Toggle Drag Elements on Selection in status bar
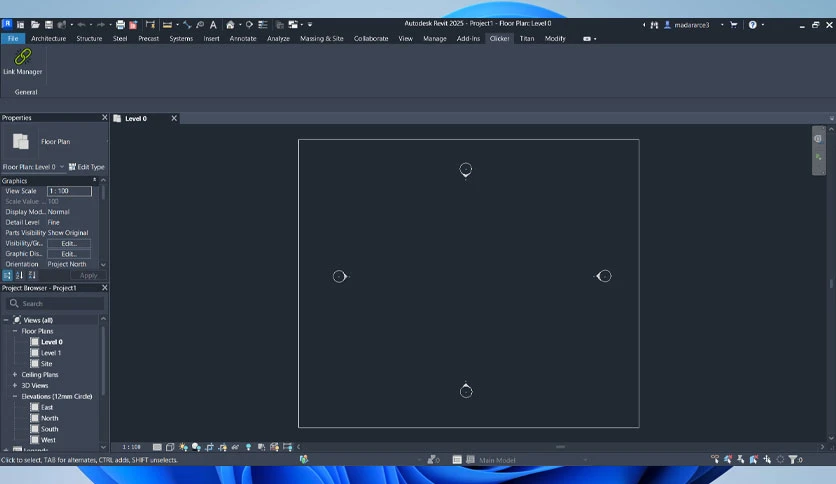 [767, 459]
